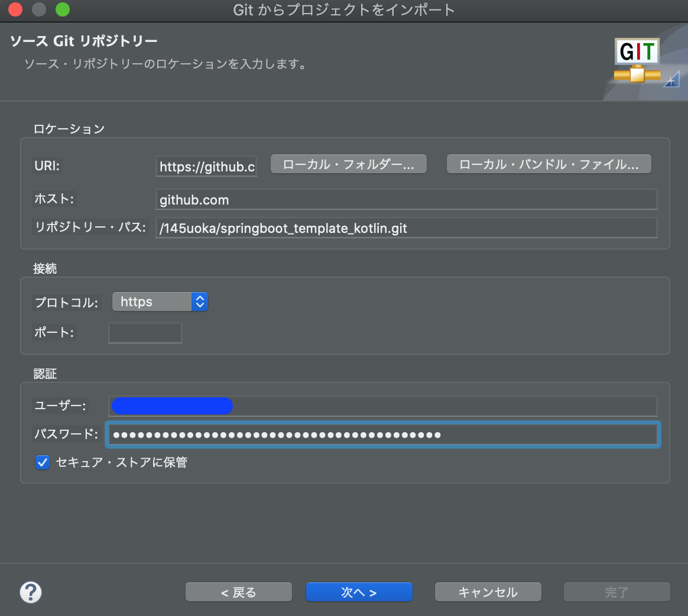Viewport: 688px width, 616px height.
Task: Click the protocol stepper arrows
Action: point(199,301)
